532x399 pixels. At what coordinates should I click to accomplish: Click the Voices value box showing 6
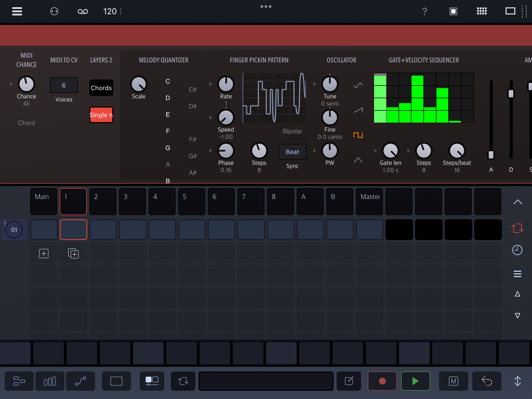64,85
